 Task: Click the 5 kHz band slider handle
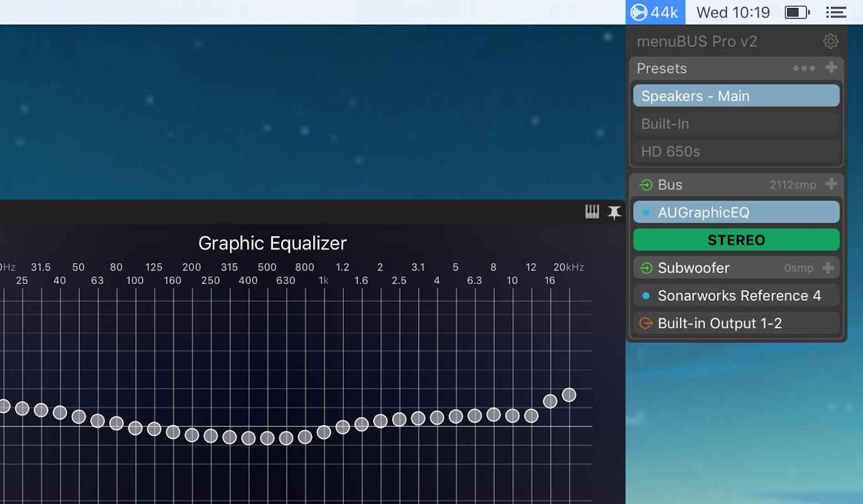(x=456, y=417)
